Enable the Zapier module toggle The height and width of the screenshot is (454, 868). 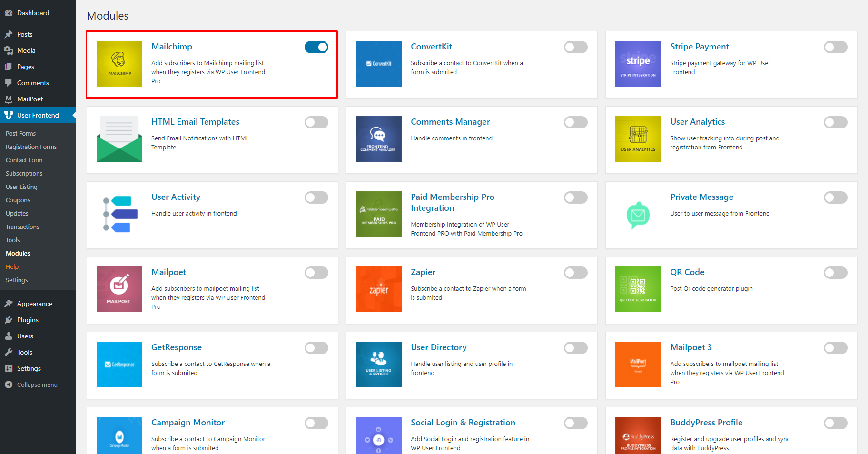[576, 273]
